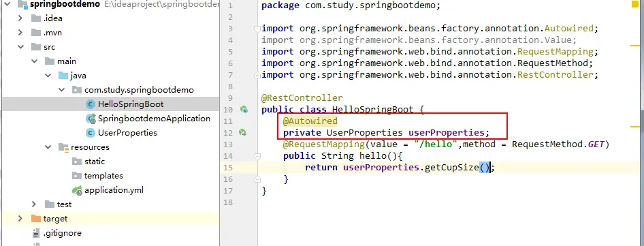
Task: Click the java source folder icon
Action: 63,76
